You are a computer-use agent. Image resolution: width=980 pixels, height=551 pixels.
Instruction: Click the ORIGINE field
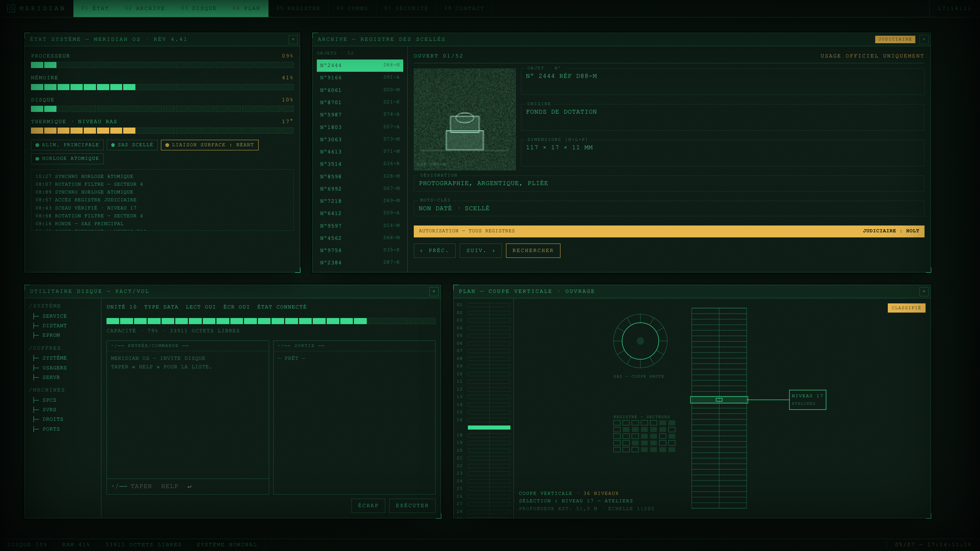722,117
